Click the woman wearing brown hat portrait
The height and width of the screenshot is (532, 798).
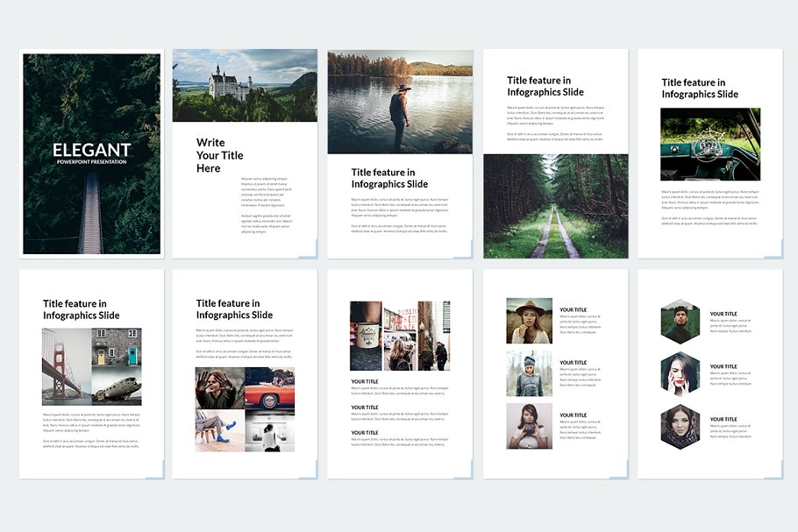529,321
